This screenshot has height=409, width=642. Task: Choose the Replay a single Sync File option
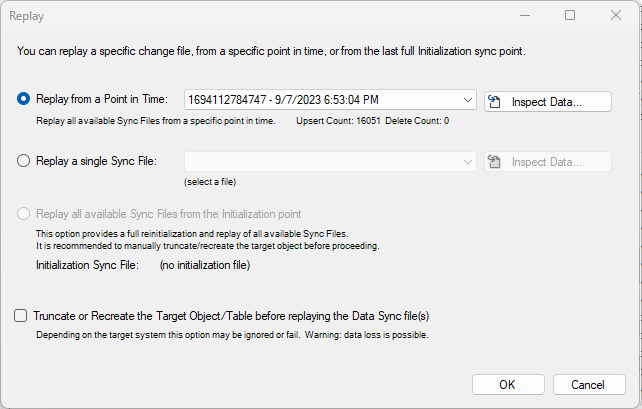(x=24, y=161)
